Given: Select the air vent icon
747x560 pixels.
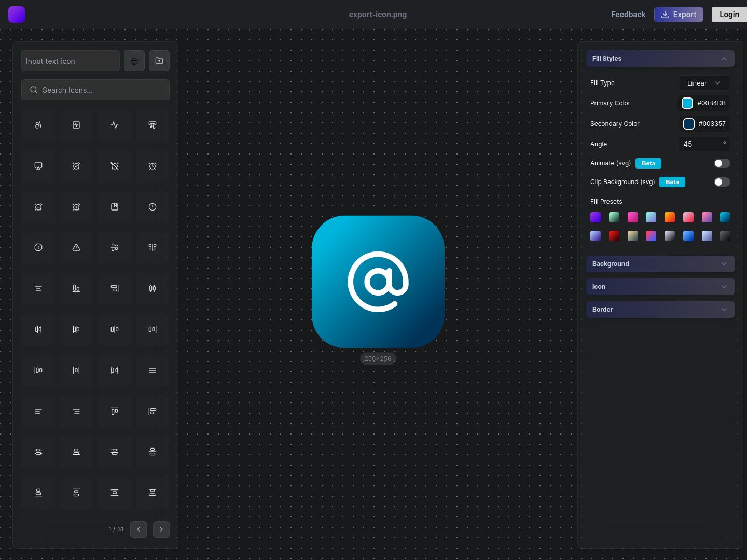Looking at the screenshot, I should (153, 125).
